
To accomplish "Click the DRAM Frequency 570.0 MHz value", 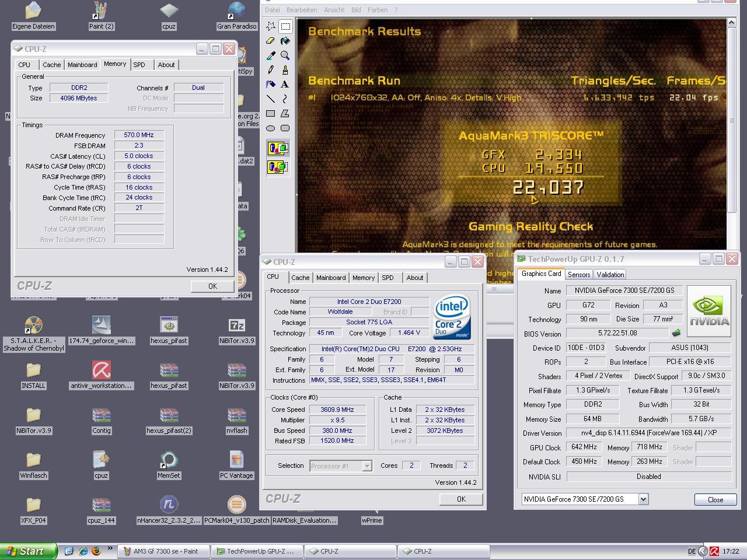I will pos(139,135).
